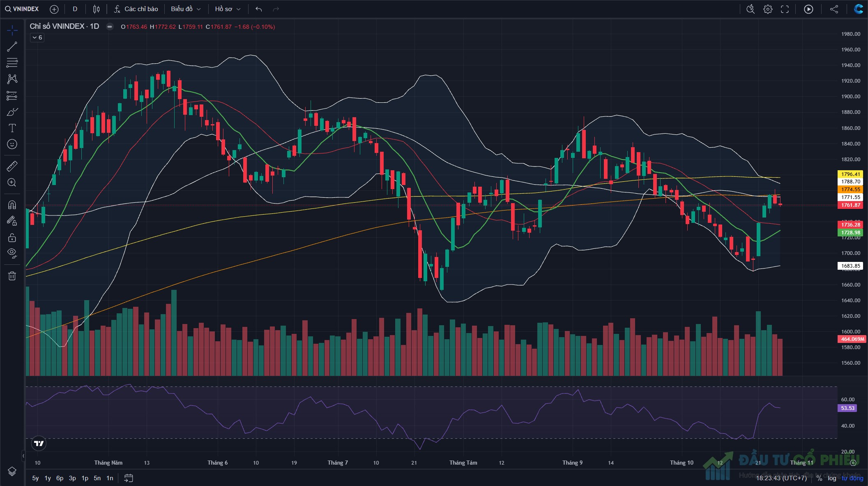
Task: Start the bar replay play button
Action: [x=808, y=9]
